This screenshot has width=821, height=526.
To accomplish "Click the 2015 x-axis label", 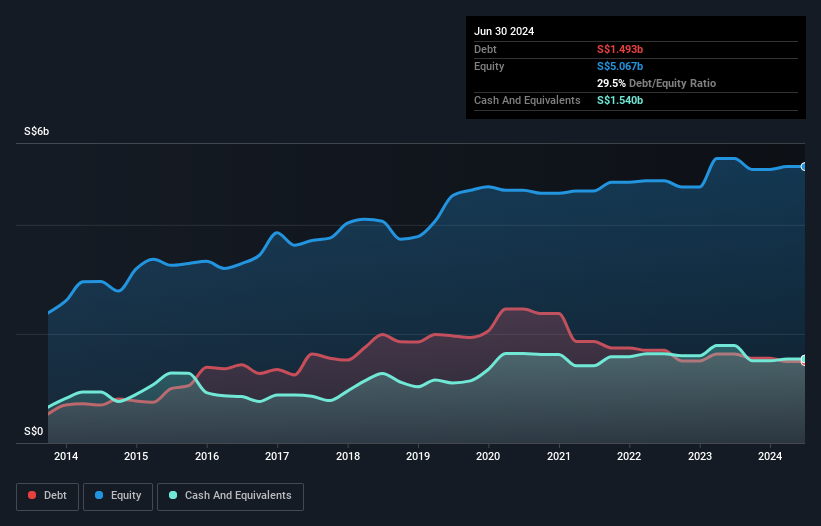I will 136,456.
